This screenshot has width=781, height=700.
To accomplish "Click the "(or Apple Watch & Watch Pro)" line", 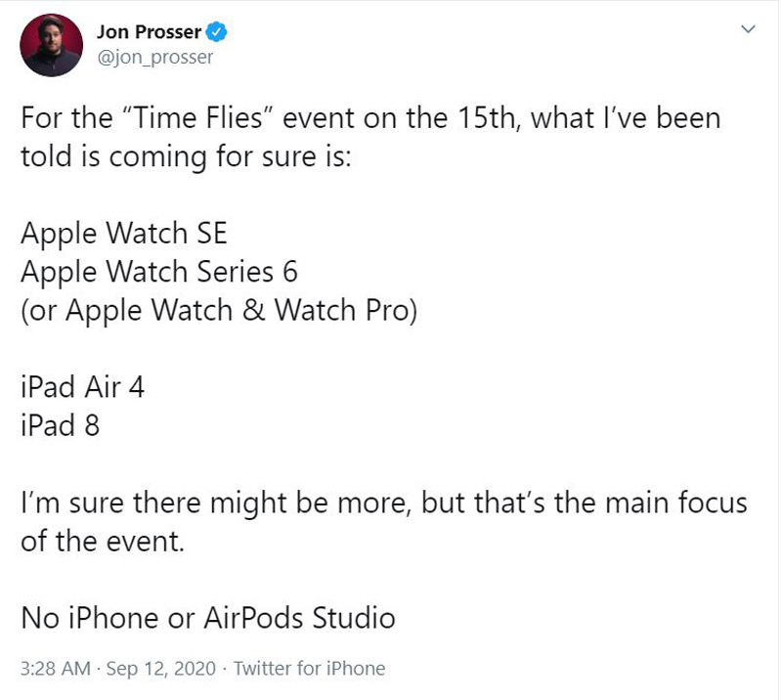I will tap(219, 310).
